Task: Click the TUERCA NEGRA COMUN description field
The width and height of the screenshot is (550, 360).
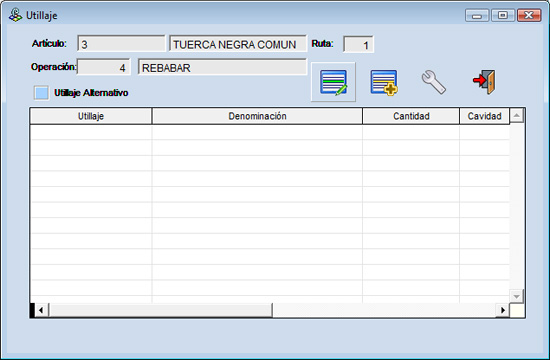Action: (x=238, y=44)
